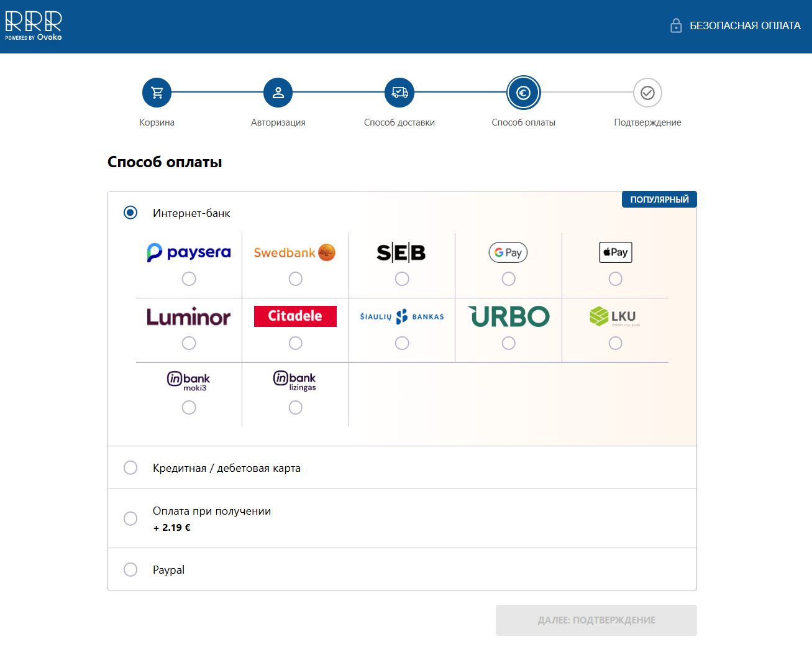Click the + 2.19 € surcharge text

click(x=171, y=527)
